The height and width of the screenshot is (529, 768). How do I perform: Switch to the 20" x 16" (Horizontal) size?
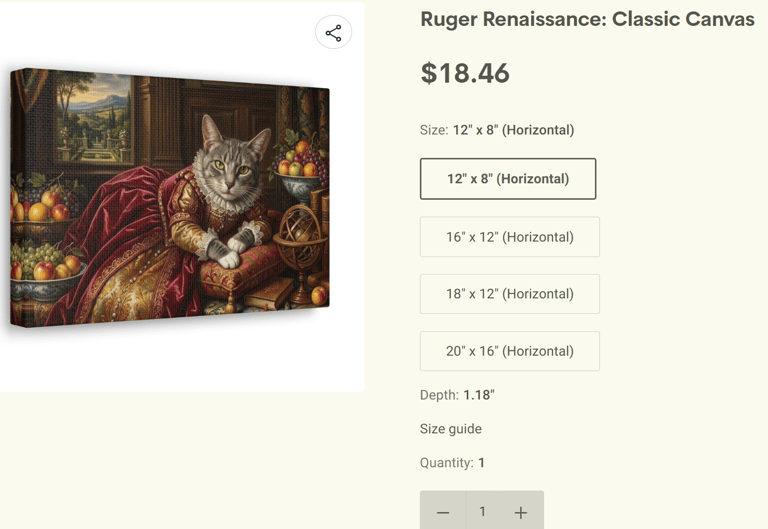(x=510, y=351)
